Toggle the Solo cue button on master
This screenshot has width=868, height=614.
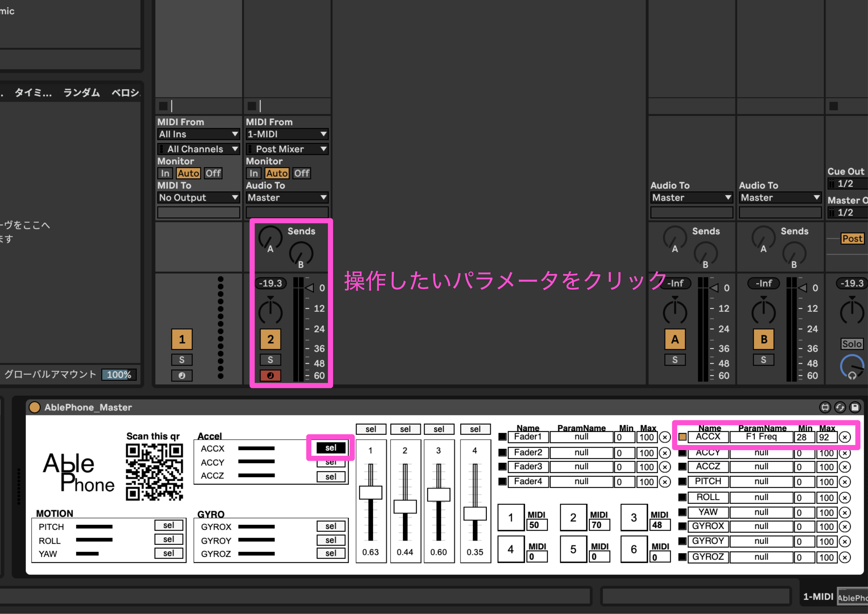coord(852,344)
